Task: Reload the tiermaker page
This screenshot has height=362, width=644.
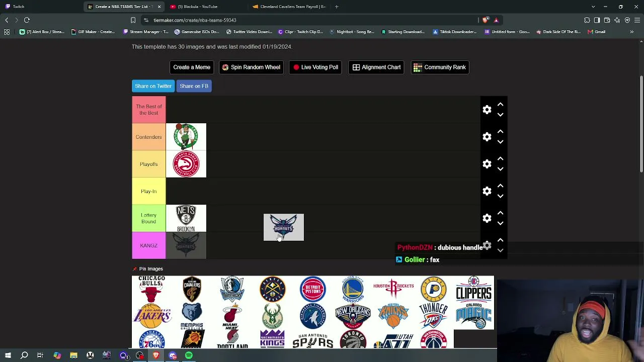Action: (x=27, y=20)
